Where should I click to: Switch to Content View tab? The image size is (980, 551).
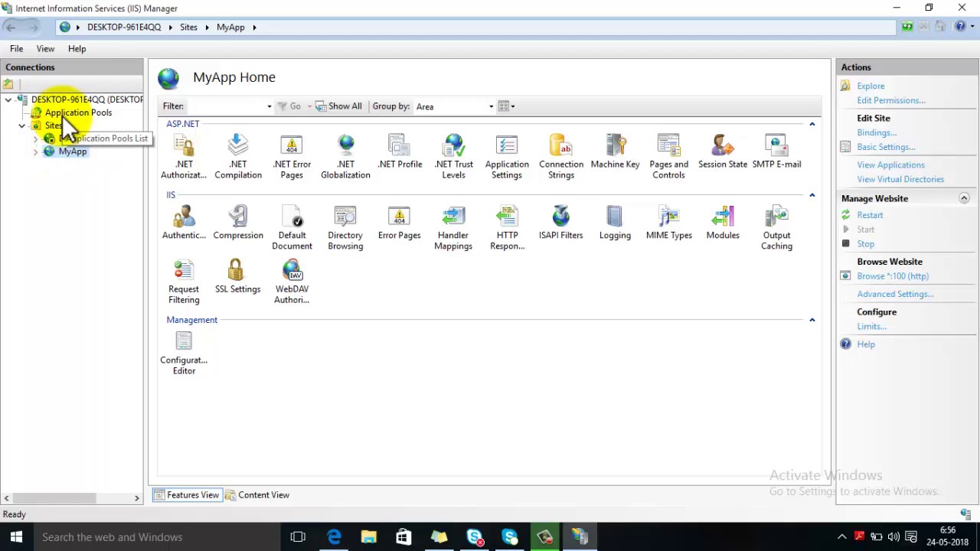257,495
